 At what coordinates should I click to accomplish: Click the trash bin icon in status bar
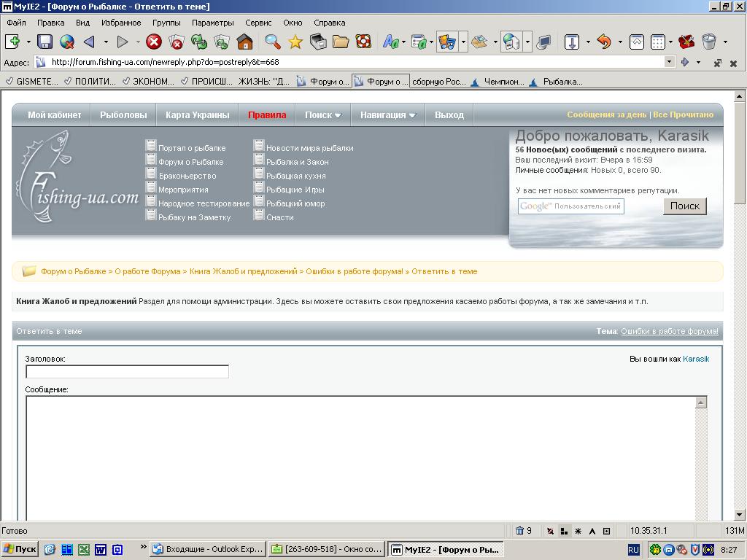tap(520, 531)
